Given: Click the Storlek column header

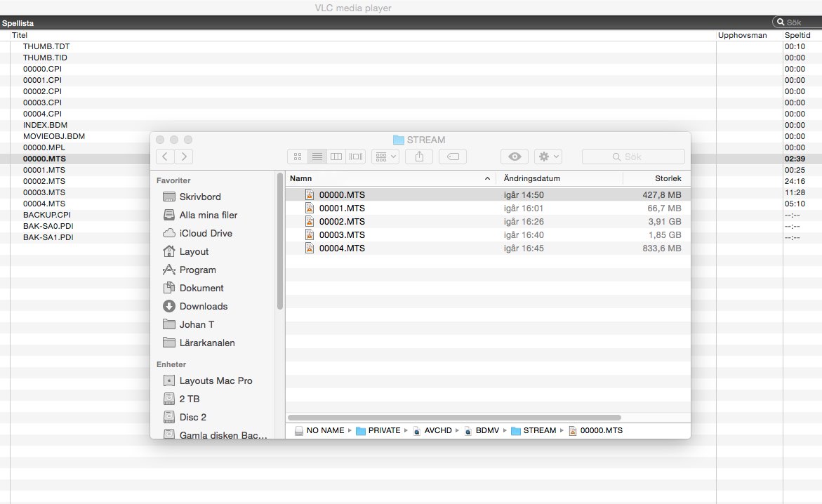Looking at the screenshot, I should pos(668,179).
